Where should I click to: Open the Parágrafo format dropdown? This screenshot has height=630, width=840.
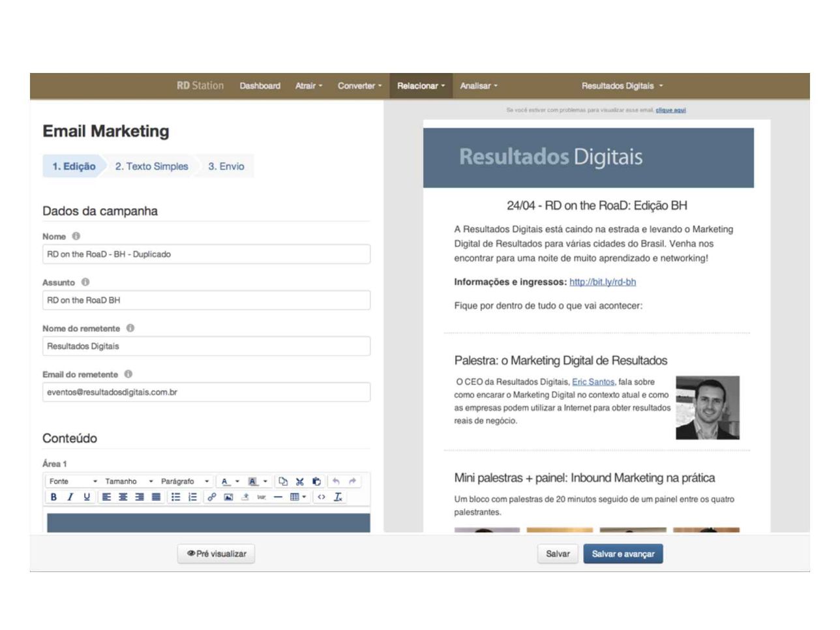point(185,481)
